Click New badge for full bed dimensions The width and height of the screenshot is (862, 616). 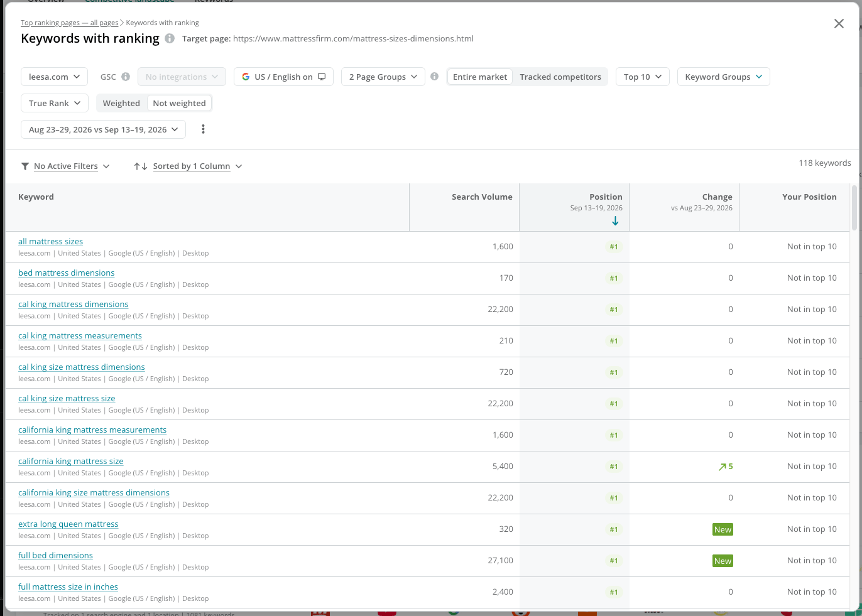pos(723,561)
